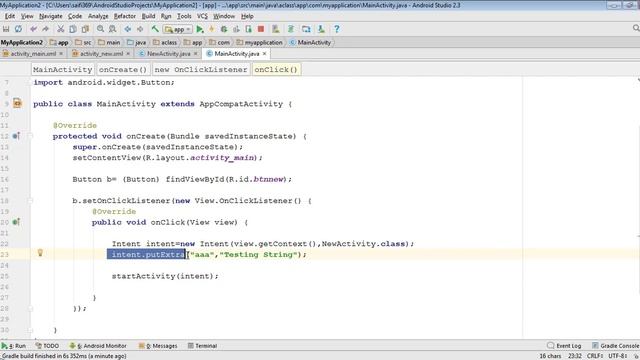Screen dimensions: 640x360
Task: Collapse the setOnClickListener fold marker at line 18
Action: pyautogui.click(x=30, y=201)
